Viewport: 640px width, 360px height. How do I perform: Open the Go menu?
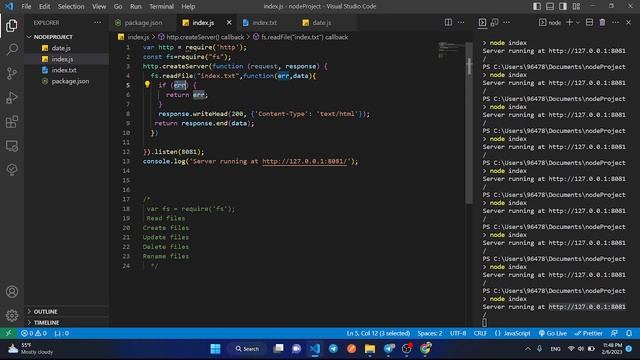click(x=118, y=6)
